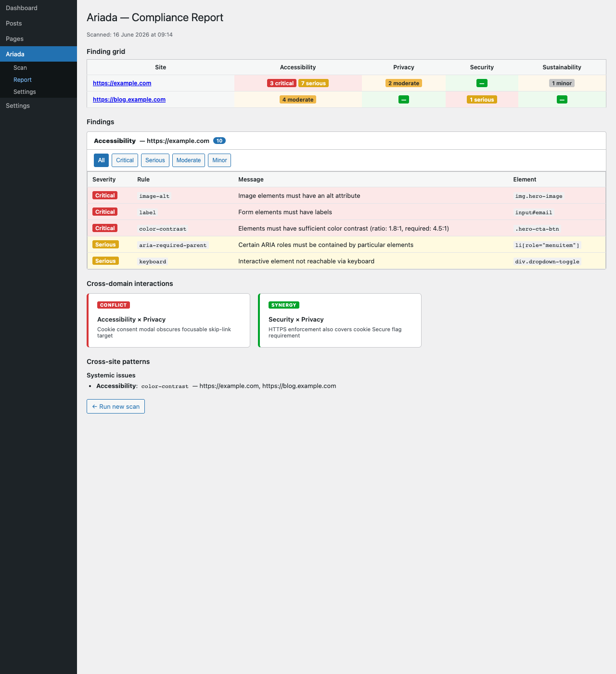Image resolution: width=616 pixels, height=674 pixels.
Task: Click the message about missing form labels
Action: (x=285, y=212)
